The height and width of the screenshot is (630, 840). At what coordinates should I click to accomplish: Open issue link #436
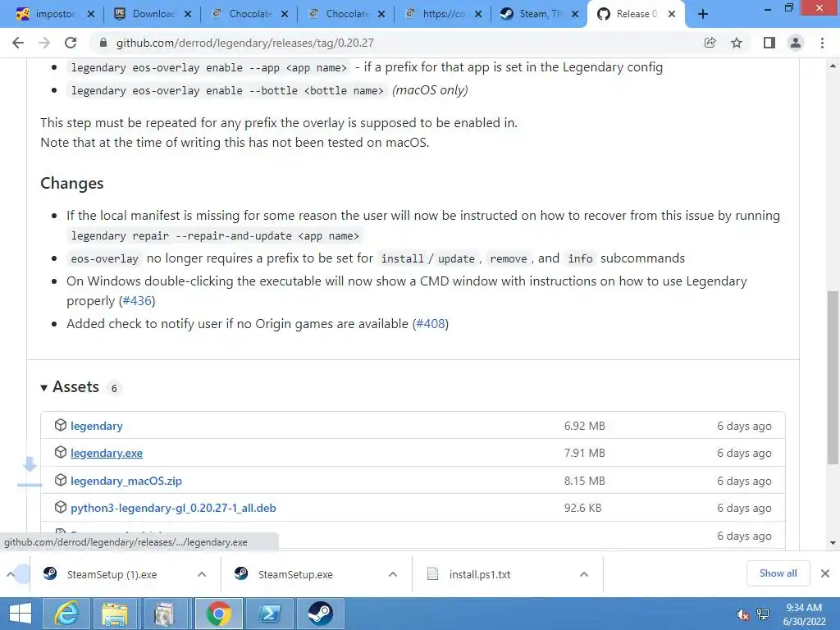pos(137,301)
